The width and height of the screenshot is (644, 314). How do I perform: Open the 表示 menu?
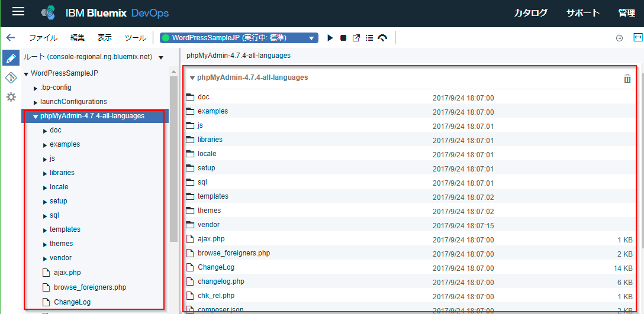pyautogui.click(x=105, y=38)
